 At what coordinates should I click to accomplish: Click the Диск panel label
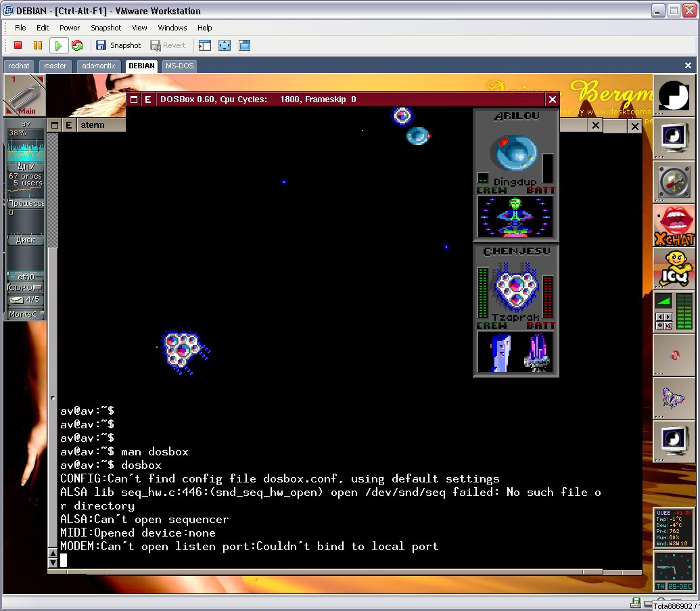point(26,240)
